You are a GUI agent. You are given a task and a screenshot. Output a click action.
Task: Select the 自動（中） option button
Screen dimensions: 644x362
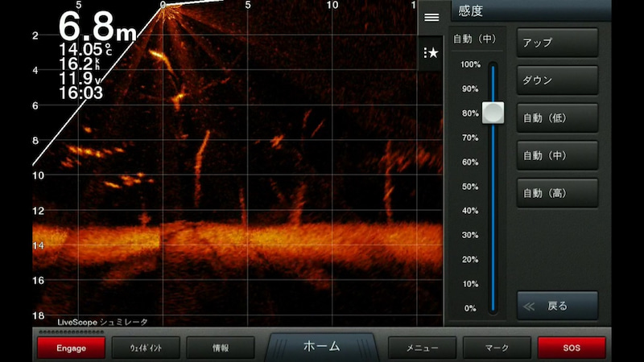(x=557, y=155)
